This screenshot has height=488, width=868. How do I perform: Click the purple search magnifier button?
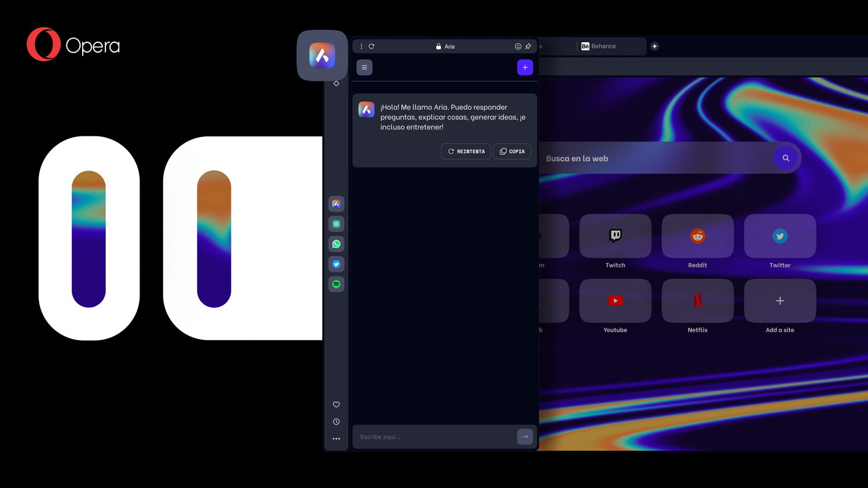[x=786, y=158]
